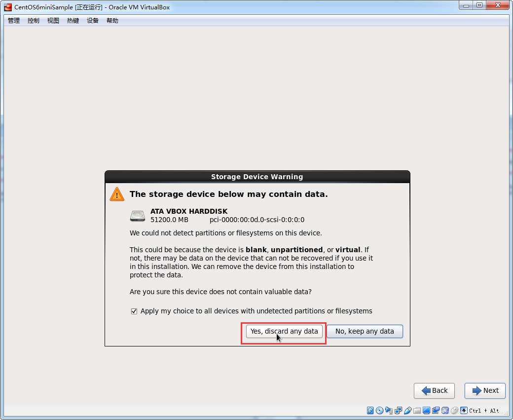Choose No, keep any data
513x420 pixels.
[365, 331]
